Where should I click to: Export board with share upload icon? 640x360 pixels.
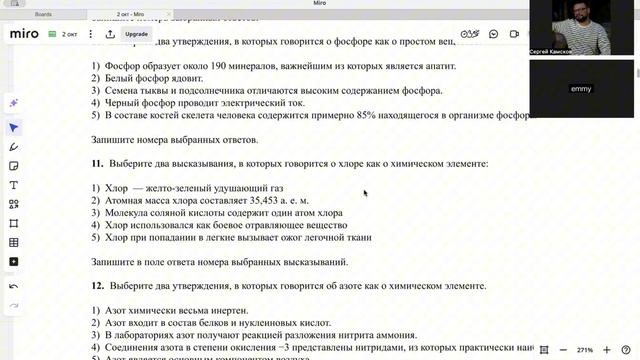point(110,34)
